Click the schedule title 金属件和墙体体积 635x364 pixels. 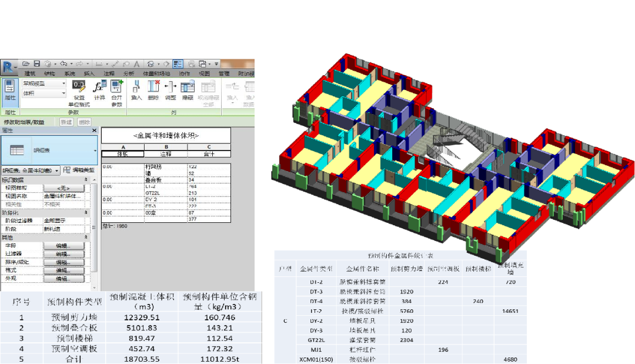click(166, 136)
